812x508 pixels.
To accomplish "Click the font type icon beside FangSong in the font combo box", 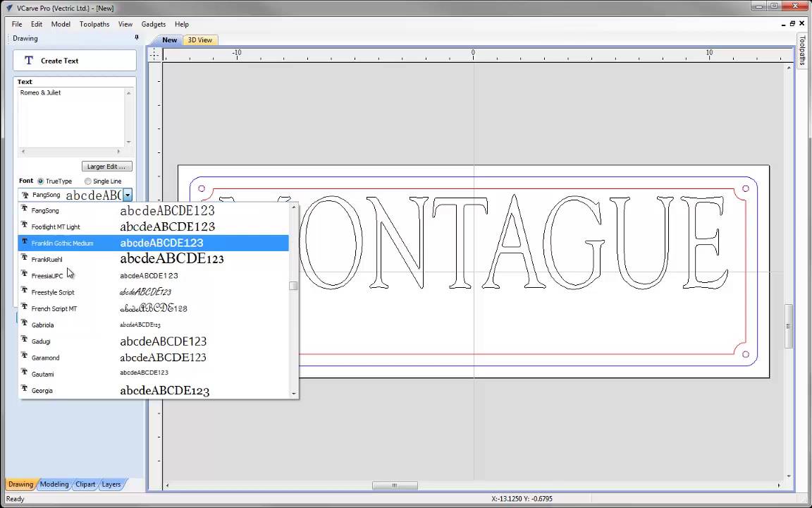I will click(25, 195).
